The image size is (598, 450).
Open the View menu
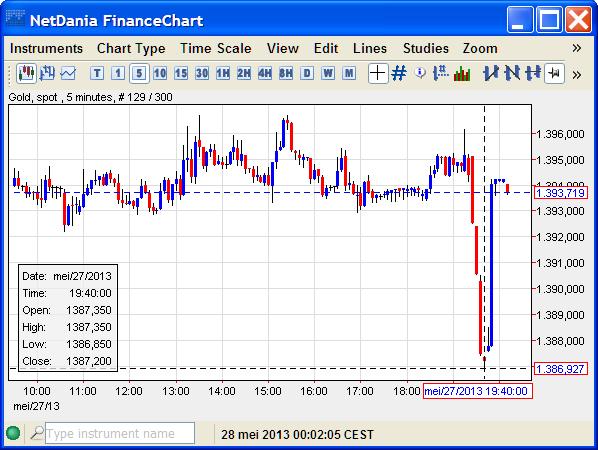point(283,48)
